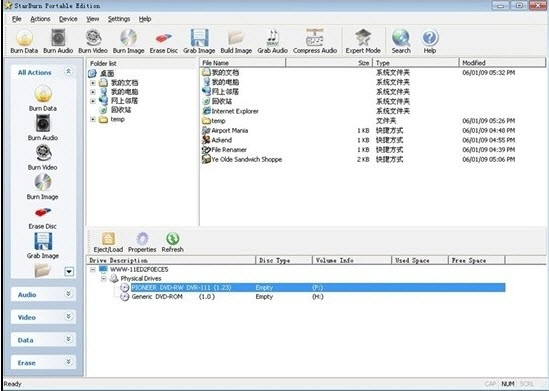Launch Grab Image from the toolbar
The image size is (549, 391).
(x=199, y=41)
